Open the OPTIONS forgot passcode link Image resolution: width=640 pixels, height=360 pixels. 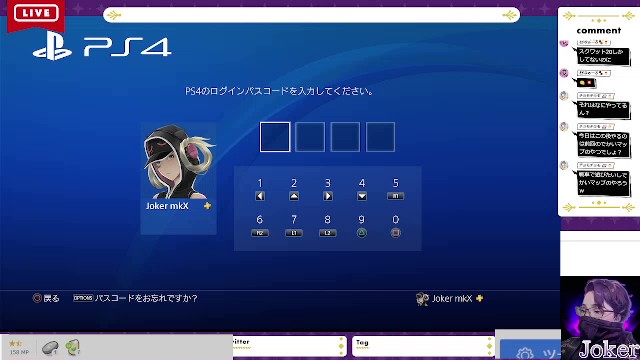pyautogui.click(x=135, y=298)
